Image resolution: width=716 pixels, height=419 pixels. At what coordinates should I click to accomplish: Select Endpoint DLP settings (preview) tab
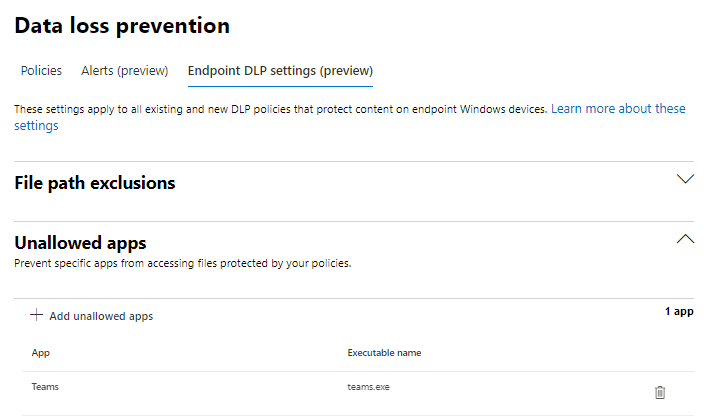tap(280, 71)
